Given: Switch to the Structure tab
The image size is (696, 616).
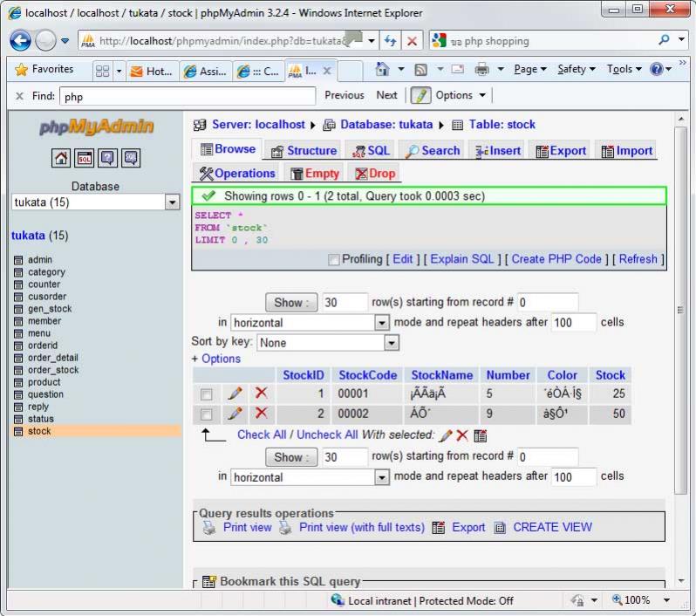Looking at the screenshot, I should click(304, 151).
